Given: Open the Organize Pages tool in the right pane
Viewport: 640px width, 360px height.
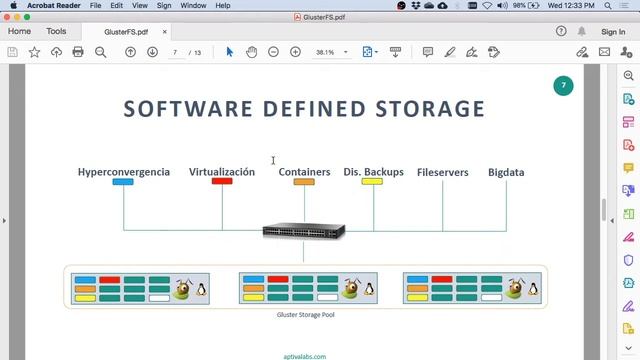Looking at the screenshot, I should (629, 122).
